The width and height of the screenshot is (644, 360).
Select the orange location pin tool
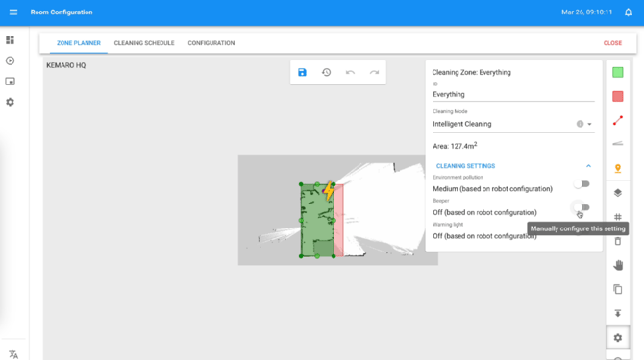pyautogui.click(x=618, y=169)
